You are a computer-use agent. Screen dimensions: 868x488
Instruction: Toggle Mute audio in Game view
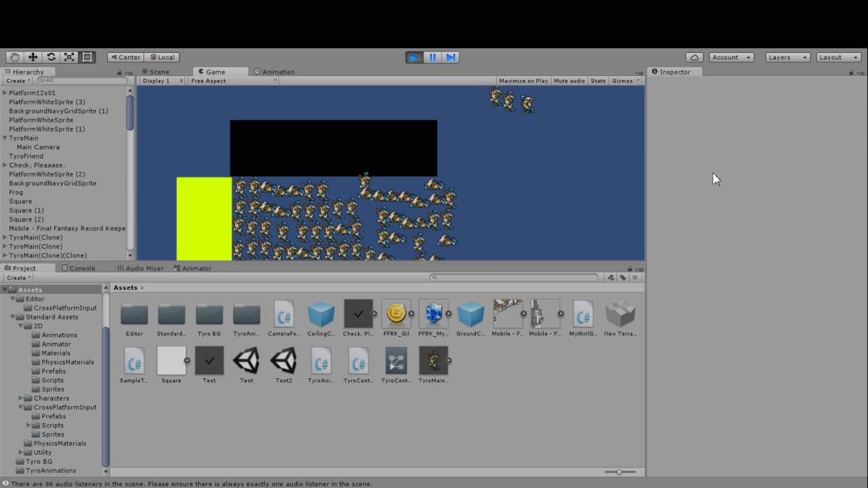tap(569, 81)
